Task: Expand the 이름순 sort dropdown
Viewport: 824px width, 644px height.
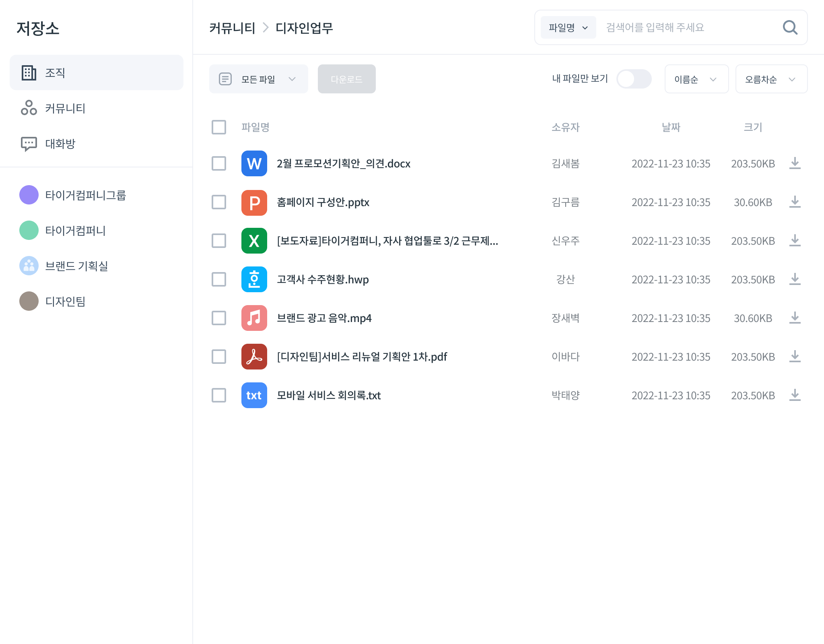Action: [x=696, y=79]
